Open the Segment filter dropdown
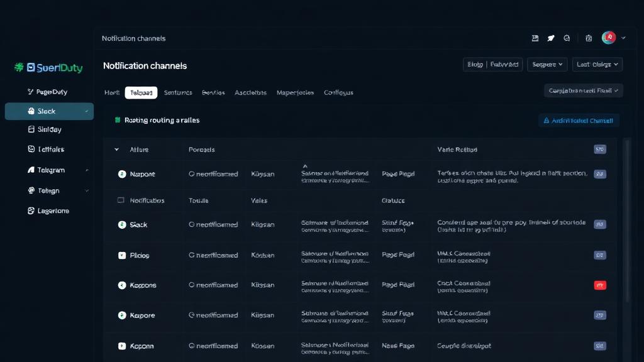This screenshot has height=362, width=644. 547,64
